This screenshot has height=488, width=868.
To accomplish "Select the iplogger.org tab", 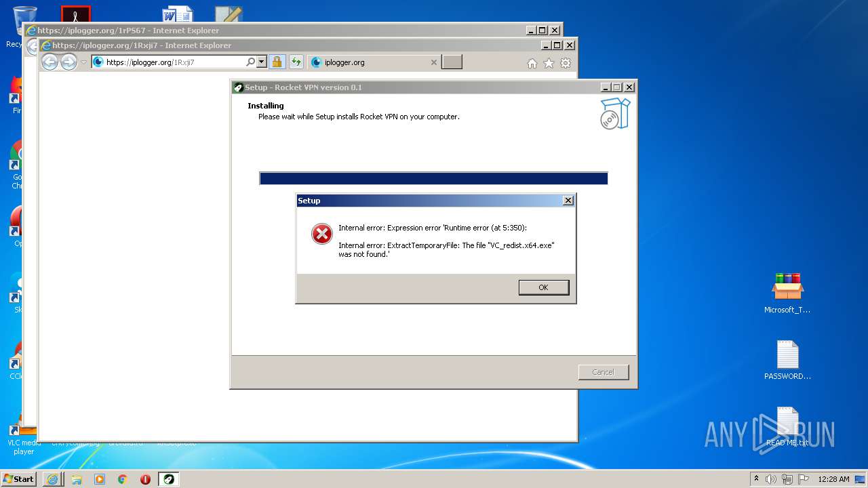I will tap(374, 62).
